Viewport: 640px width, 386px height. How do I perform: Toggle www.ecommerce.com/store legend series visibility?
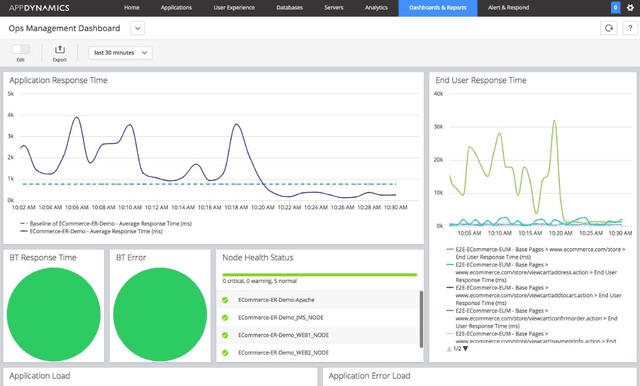click(x=536, y=253)
